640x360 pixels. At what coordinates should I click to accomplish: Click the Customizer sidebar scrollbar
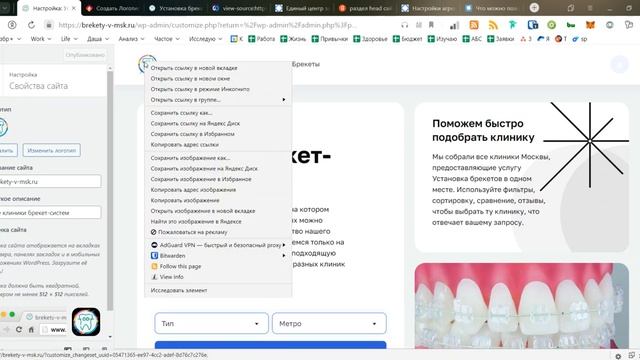pyautogui.click(x=110, y=191)
